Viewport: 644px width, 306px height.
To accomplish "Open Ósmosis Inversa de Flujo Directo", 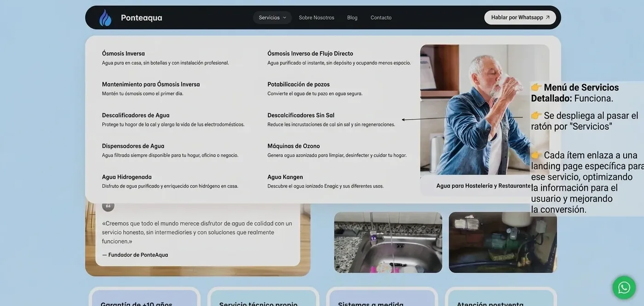I will pos(310,53).
